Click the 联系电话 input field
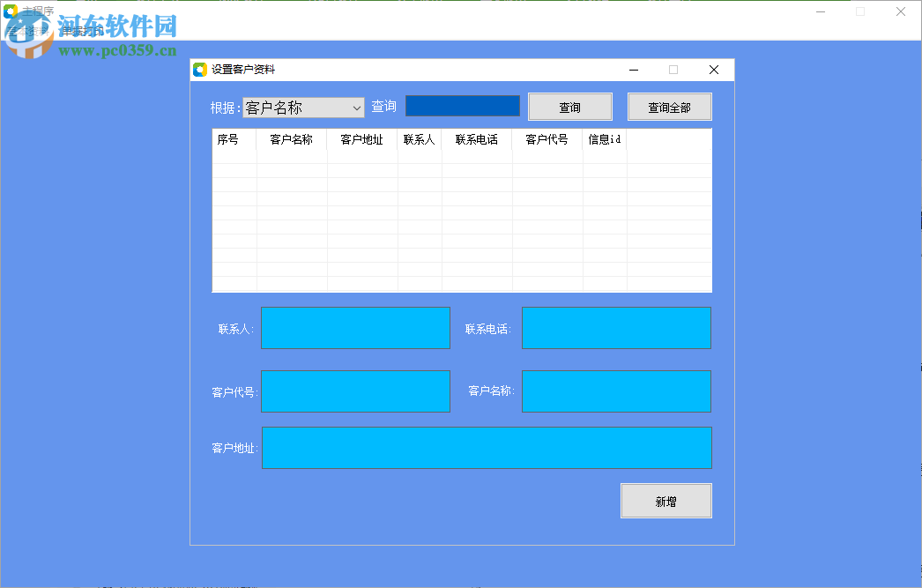The image size is (922, 588). [615, 327]
